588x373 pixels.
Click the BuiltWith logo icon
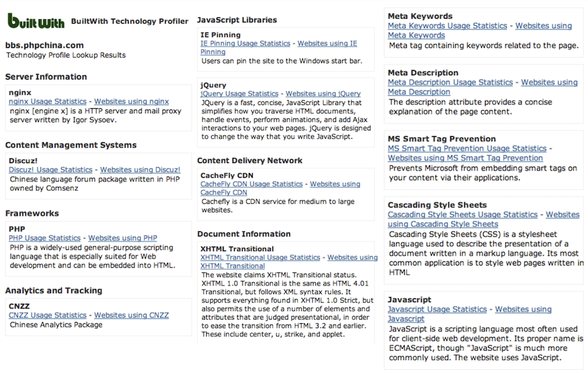[x=36, y=21]
